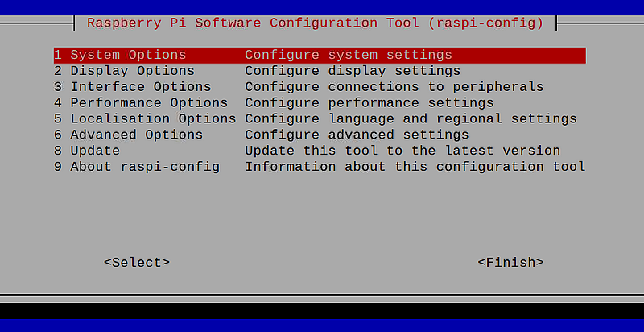This screenshot has width=644, height=332.
Task: Click the number 1 beside System Options
Action: tap(57, 55)
